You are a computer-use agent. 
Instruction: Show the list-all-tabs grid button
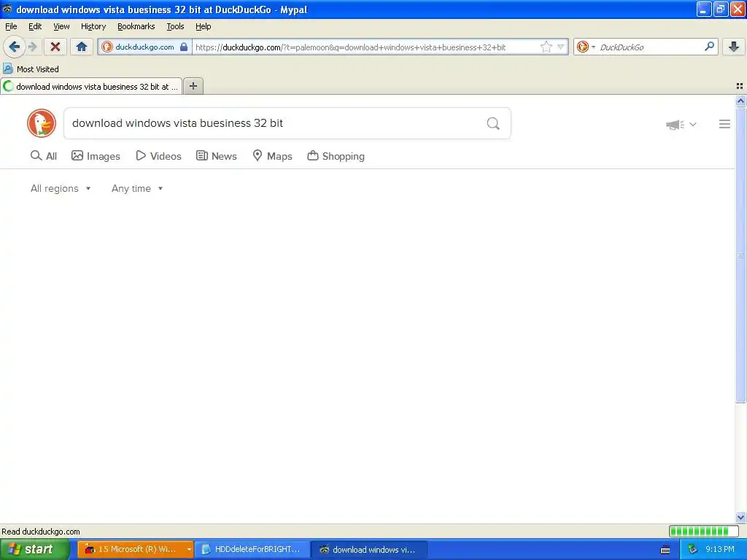[740, 86]
